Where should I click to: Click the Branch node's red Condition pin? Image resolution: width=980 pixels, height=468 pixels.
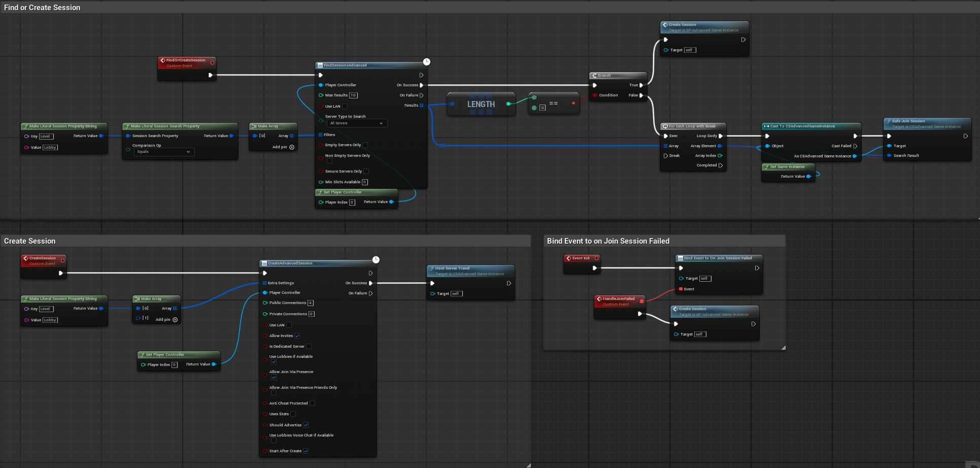click(595, 95)
